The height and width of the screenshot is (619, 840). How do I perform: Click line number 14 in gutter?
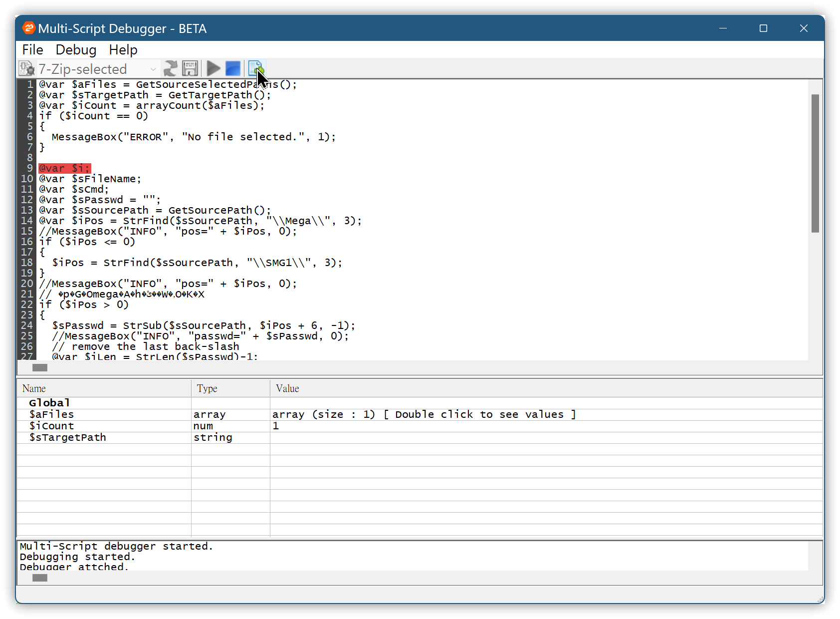click(27, 221)
